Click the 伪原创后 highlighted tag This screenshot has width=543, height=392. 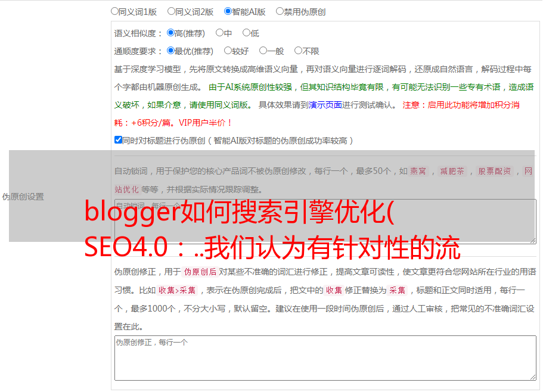click(200, 272)
